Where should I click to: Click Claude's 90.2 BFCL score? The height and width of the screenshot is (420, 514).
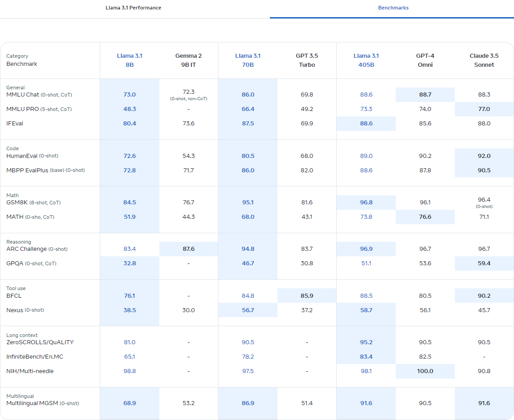tap(484, 296)
